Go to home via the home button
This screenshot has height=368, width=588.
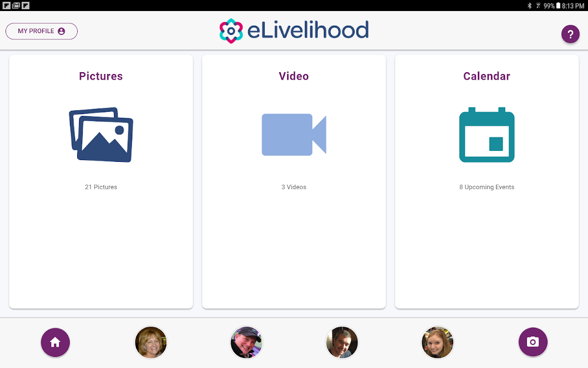[55, 343]
